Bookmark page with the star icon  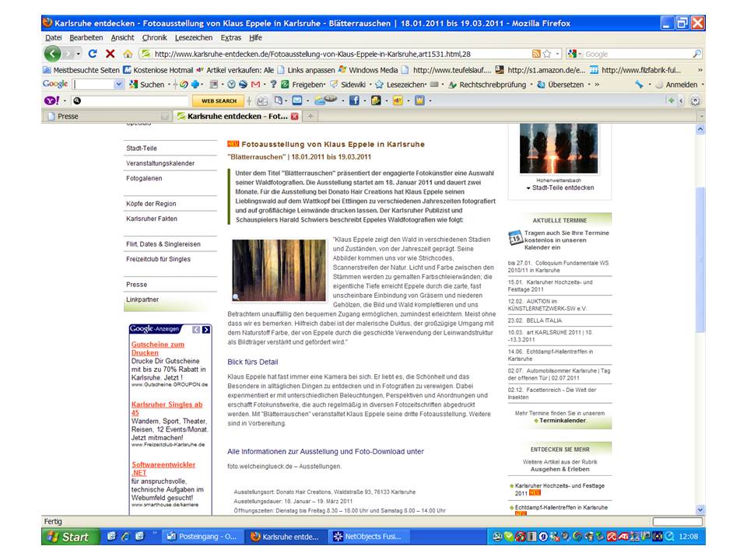[x=547, y=54]
